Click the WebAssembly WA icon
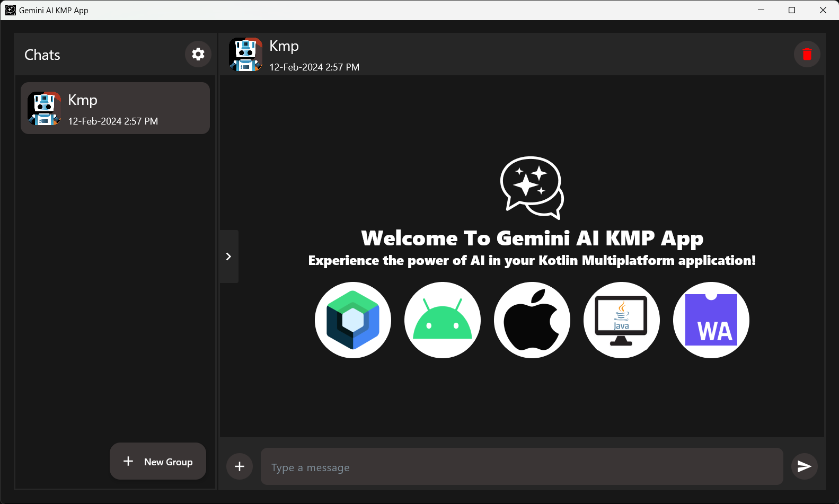Image resolution: width=839 pixels, height=504 pixels. point(711,320)
